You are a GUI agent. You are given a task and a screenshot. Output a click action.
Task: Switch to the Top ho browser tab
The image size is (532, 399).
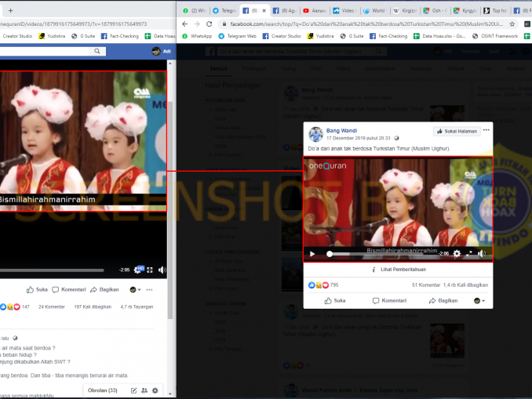495,10
